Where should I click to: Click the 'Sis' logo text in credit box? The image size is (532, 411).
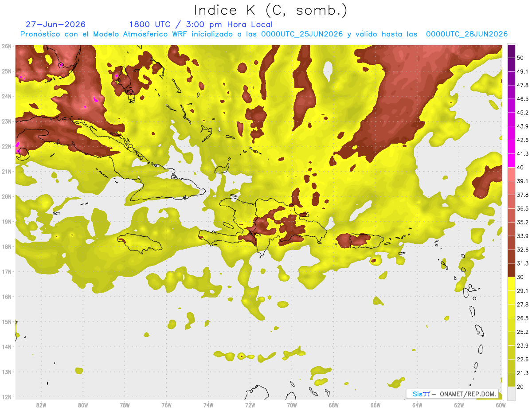tap(417, 394)
